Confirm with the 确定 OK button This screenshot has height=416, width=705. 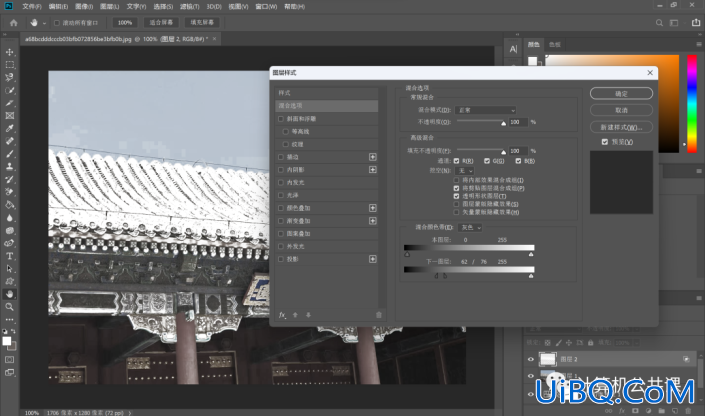[x=621, y=94]
